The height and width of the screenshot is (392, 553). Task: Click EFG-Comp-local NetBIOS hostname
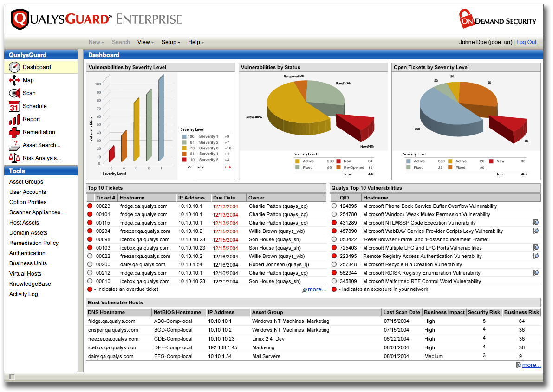tap(173, 356)
